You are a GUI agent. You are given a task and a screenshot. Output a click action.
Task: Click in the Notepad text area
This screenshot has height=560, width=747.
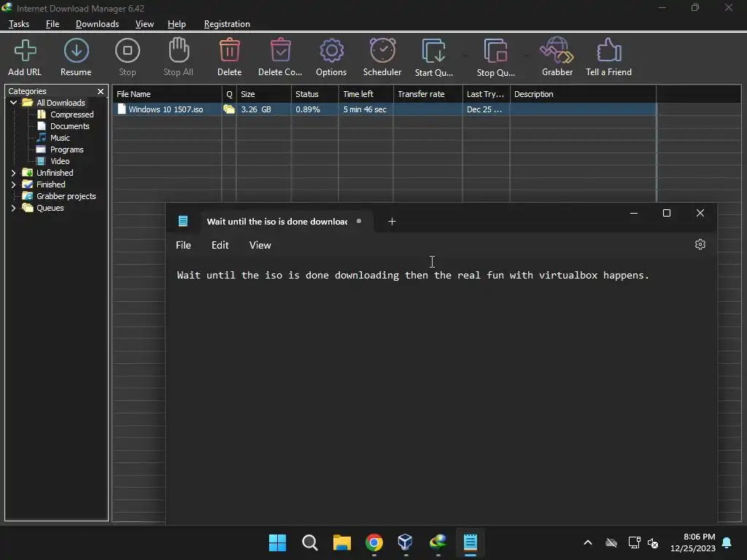tap(441, 391)
